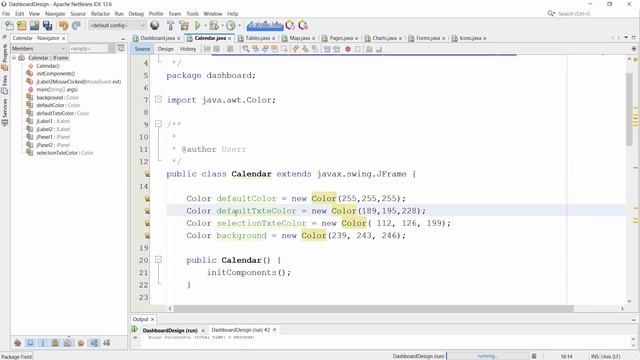Image resolution: width=640 pixels, height=360 pixels.
Task: Select initComponents() in Navigator tree
Action: pyautogui.click(x=56, y=73)
